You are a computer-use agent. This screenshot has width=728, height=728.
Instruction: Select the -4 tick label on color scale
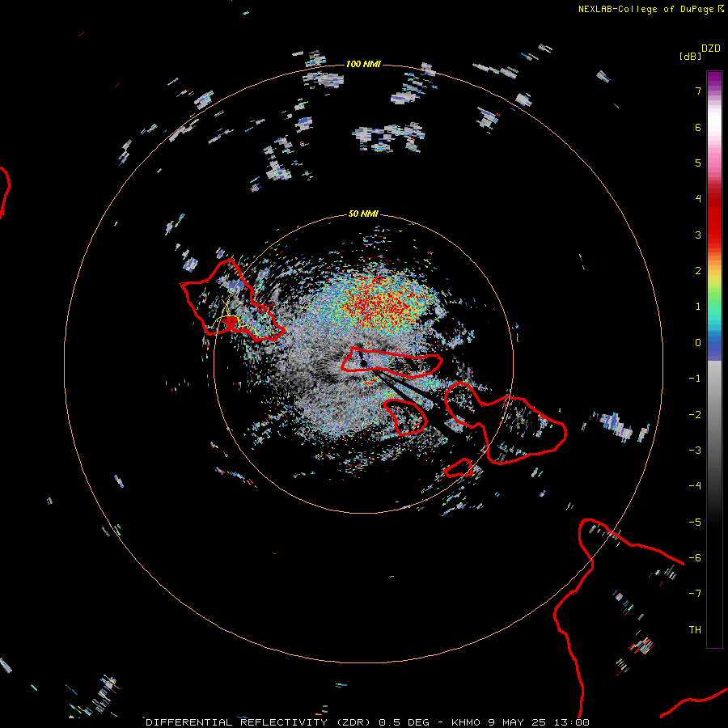695,486
